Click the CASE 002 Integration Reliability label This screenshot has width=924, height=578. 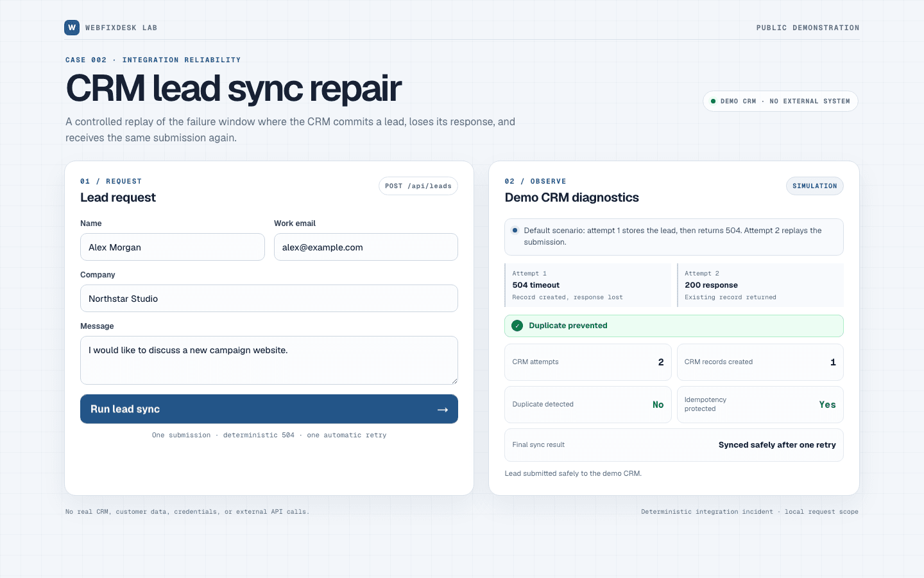(x=153, y=60)
